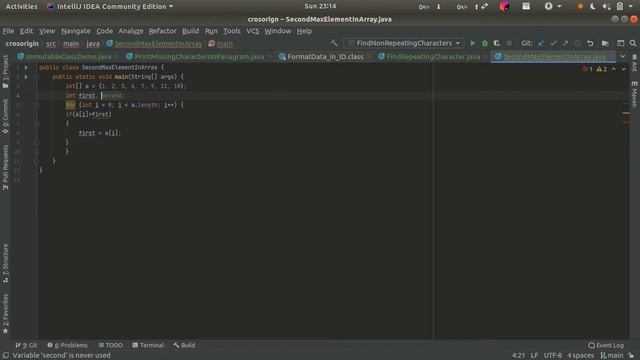The width and height of the screenshot is (640, 360).
Task: Open the Build tool window button
Action: coord(184,345)
